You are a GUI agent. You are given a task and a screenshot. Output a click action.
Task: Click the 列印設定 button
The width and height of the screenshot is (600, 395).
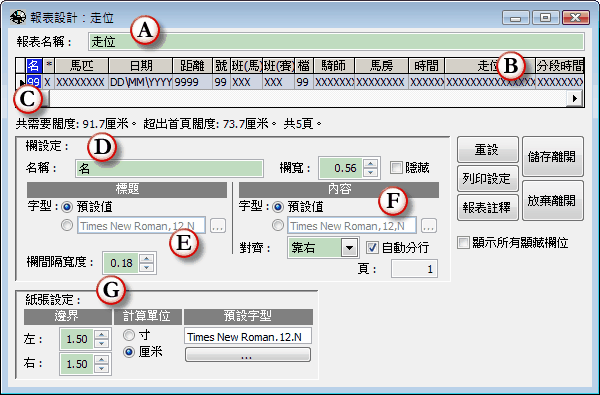pos(488,178)
